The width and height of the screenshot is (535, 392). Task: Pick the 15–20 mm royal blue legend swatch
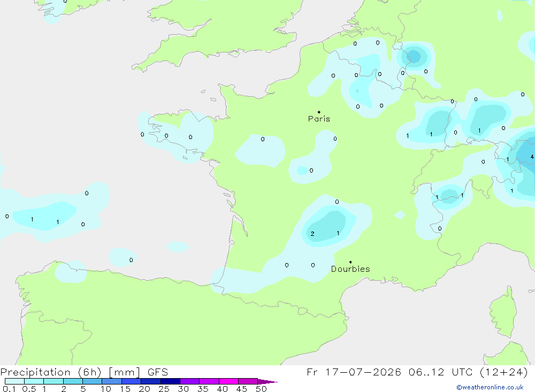[131, 381]
